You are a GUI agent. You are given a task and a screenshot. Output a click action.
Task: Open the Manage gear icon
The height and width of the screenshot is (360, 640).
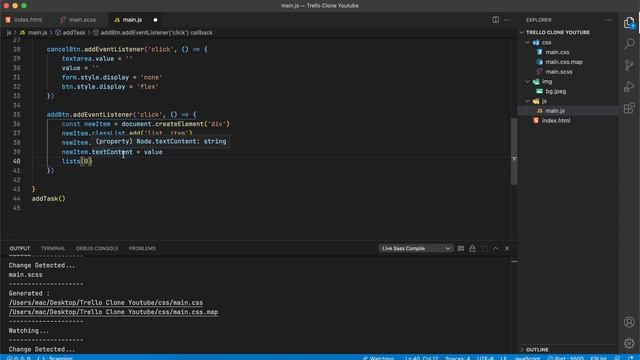[629, 343]
